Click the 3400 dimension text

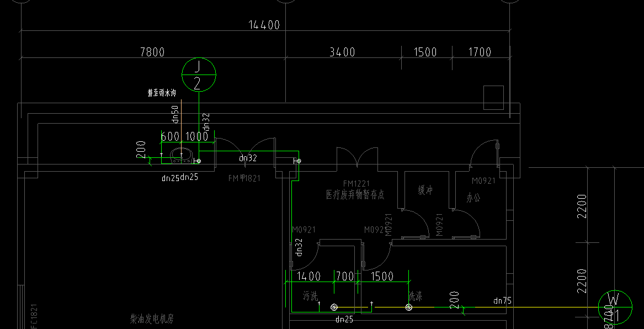[x=342, y=52]
